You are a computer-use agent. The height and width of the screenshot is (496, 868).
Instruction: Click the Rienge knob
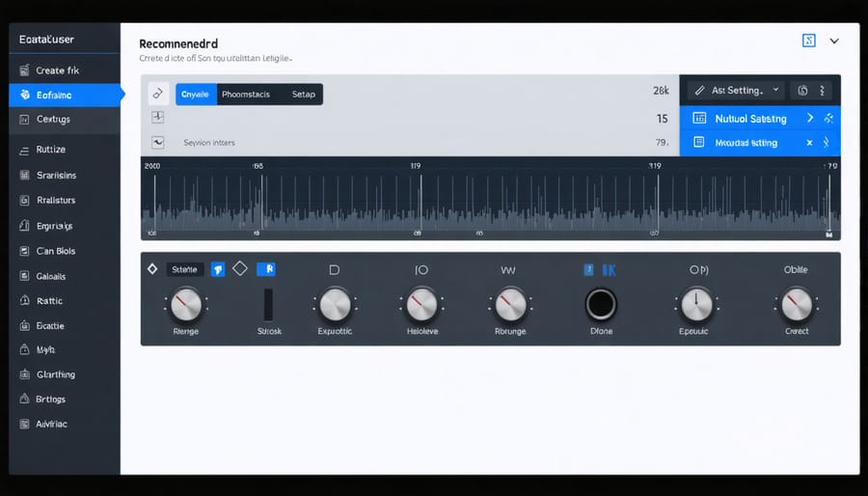(x=185, y=305)
